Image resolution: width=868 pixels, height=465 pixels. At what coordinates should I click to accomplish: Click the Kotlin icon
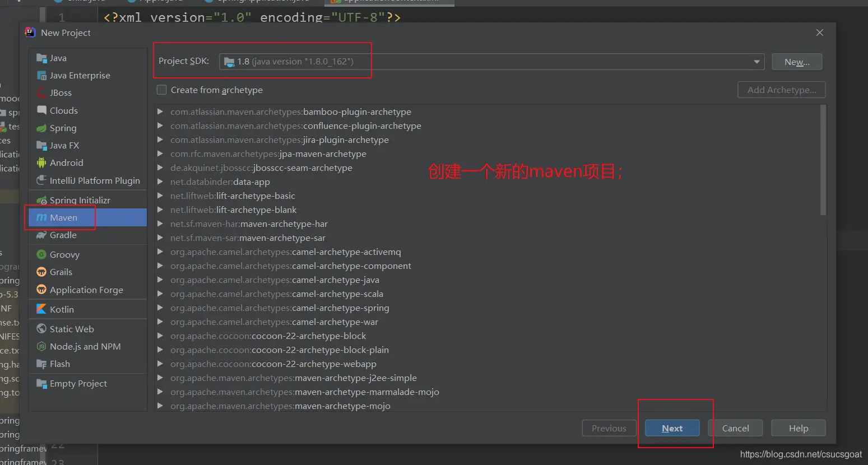41,309
